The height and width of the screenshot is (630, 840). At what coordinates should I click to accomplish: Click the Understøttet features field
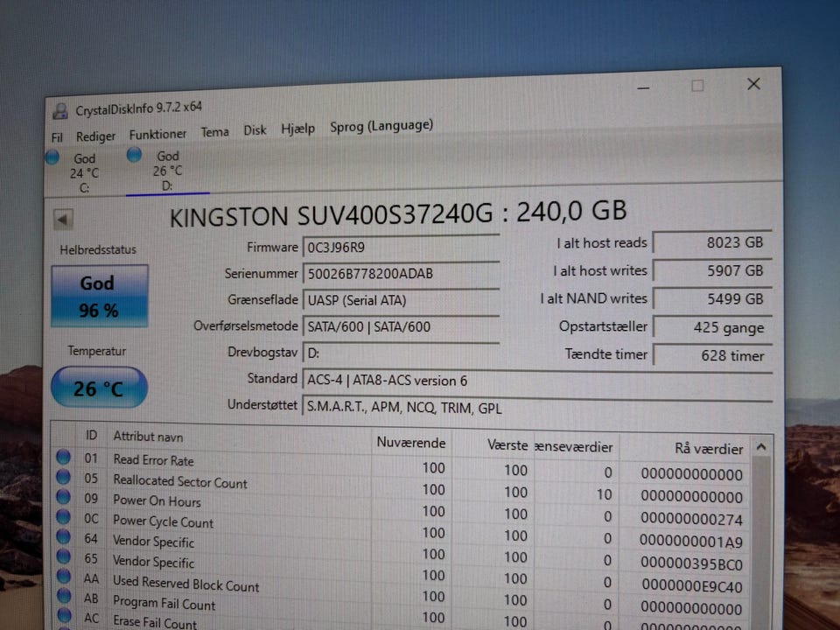click(537, 408)
